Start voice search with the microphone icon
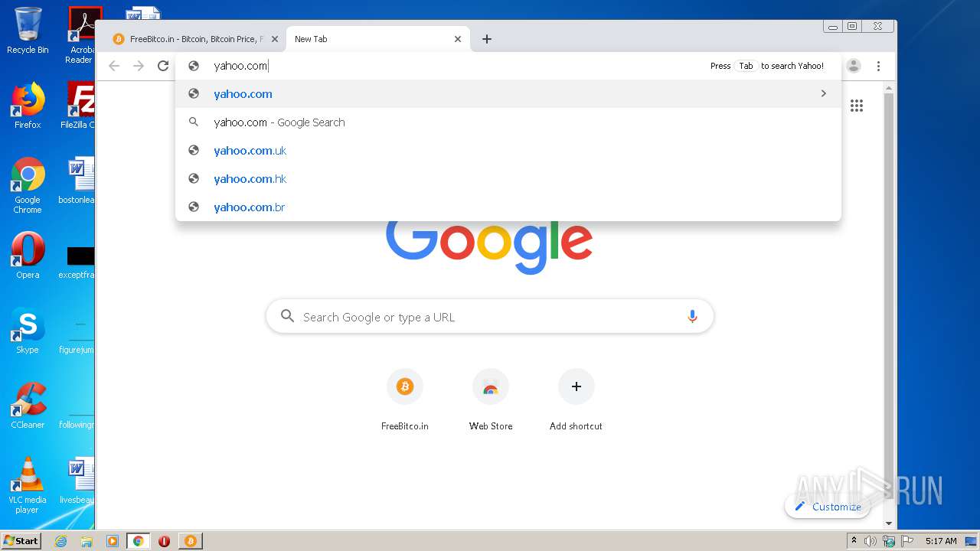Image resolution: width=980 pixels, height=551 pixels. 692,316
